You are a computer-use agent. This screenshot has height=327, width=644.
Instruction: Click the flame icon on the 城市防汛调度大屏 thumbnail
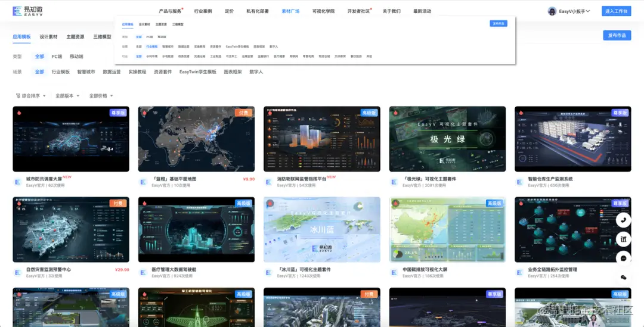[19, 113]
